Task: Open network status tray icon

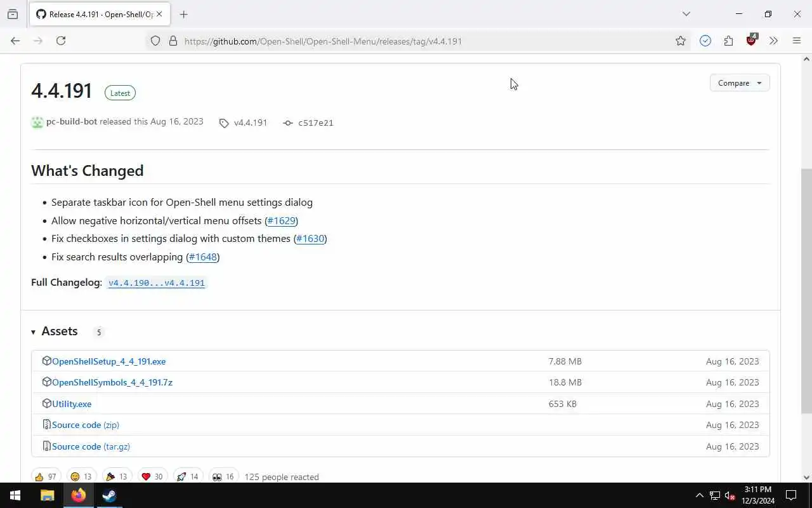Action: tap(715, 495)
